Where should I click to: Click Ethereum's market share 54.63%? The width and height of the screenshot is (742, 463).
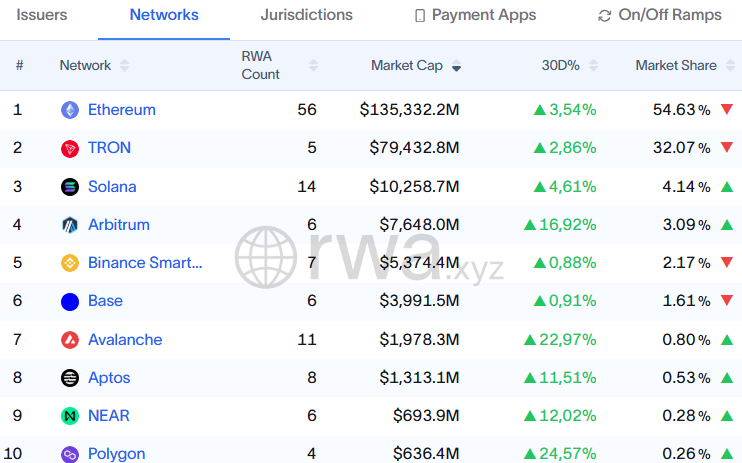pos(681,110)
